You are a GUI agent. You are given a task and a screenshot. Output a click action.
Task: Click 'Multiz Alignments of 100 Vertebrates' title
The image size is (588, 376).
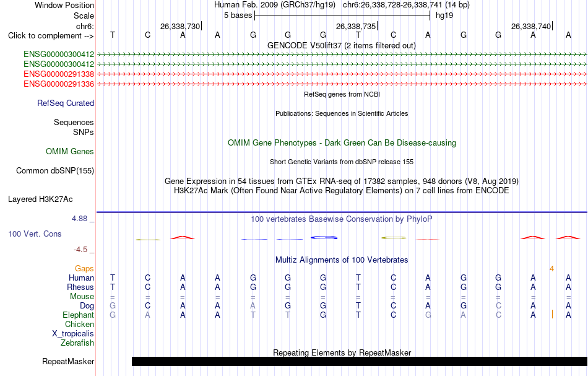[x=342, y=260]
